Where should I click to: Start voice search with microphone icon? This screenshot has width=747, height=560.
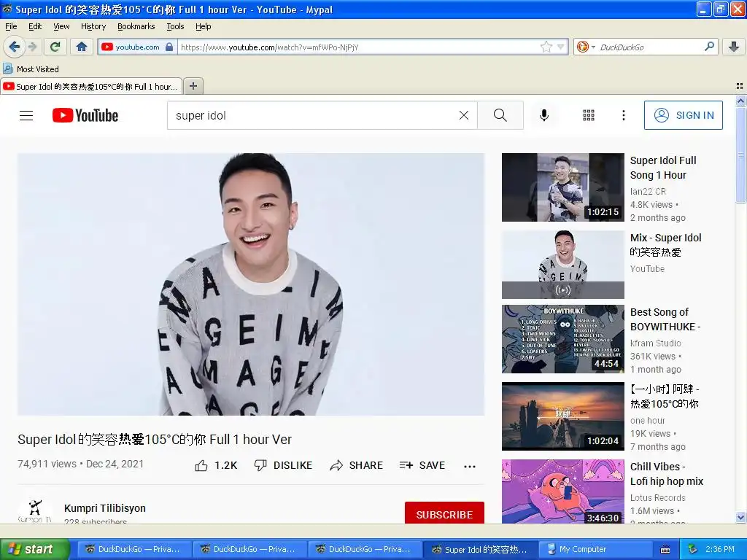[x=543, y=115]
